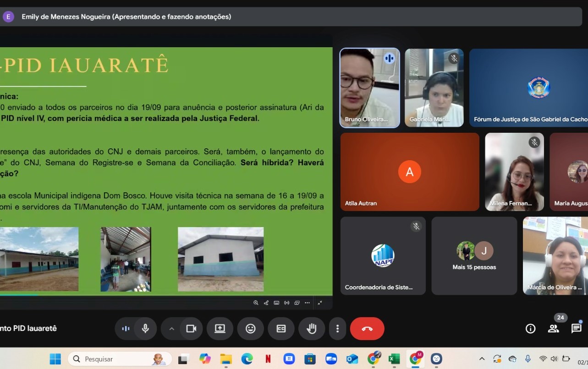Open the three-dot more options menu
This screenshot has width=588, height=369.
[337, 329]
